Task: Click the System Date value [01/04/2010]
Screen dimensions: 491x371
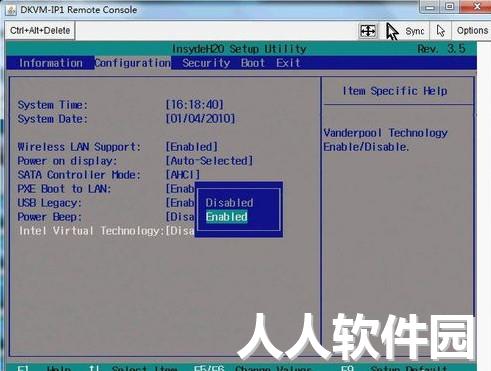Action: click(x=201, y=119)
